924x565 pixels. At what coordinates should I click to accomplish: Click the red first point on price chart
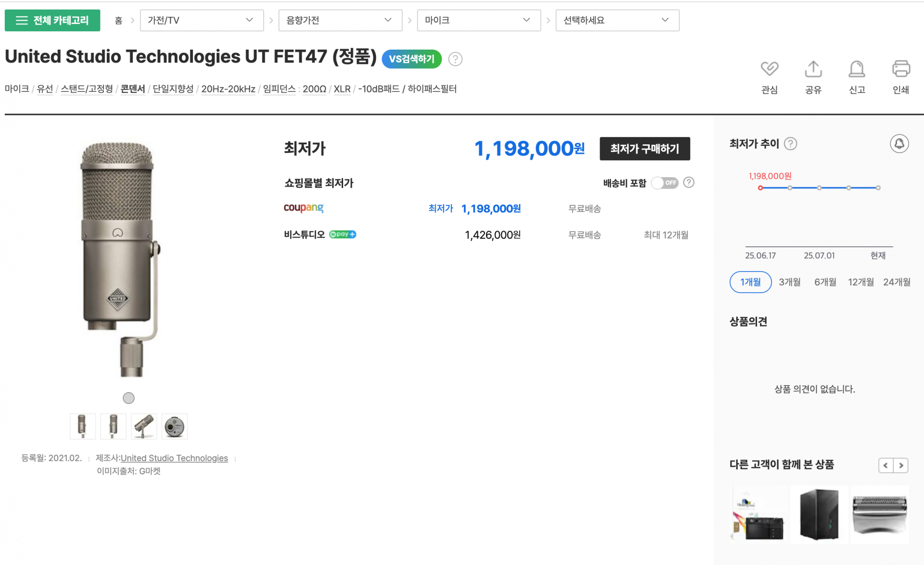pos(760,188)
